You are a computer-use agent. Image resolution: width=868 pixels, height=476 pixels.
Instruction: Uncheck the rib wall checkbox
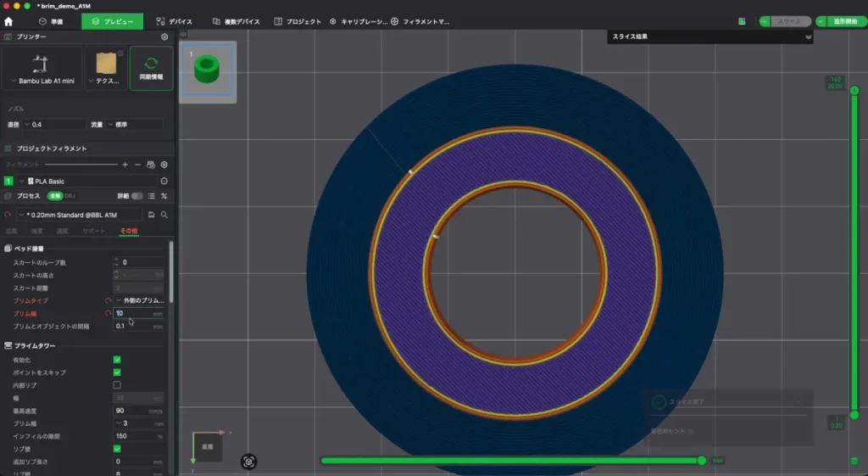point(117,449)
